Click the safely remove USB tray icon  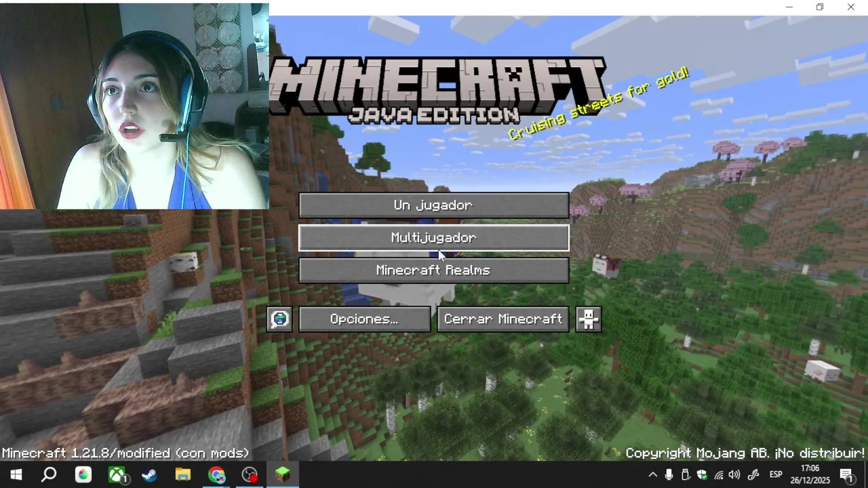point(686,475)
